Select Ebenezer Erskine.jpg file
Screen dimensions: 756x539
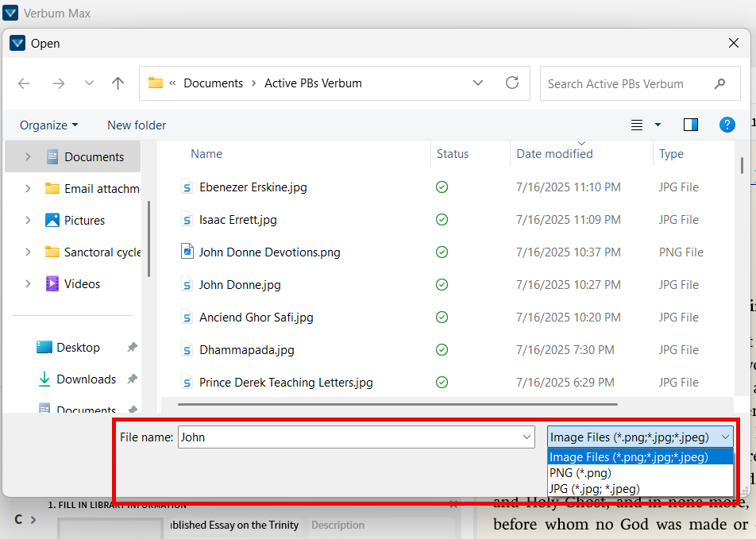coord(253,187)
